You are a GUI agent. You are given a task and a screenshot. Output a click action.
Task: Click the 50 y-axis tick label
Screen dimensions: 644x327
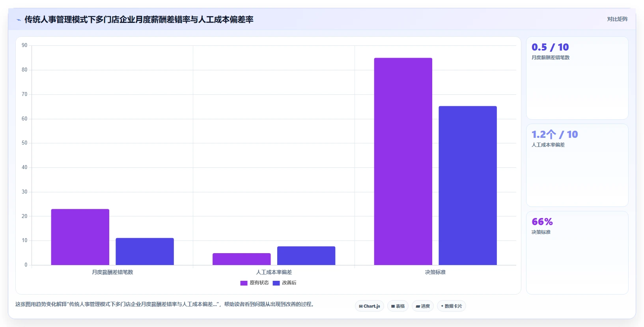[x=24, y=143]
